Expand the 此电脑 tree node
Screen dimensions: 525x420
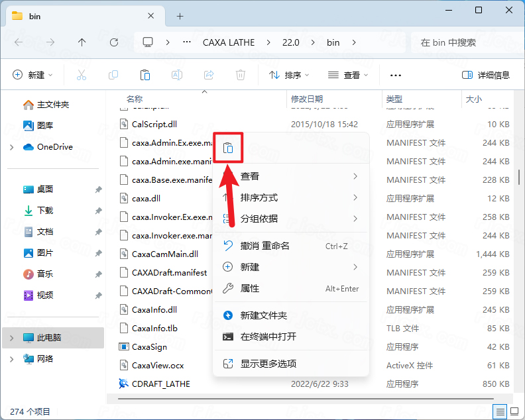(x=12, y=338)
